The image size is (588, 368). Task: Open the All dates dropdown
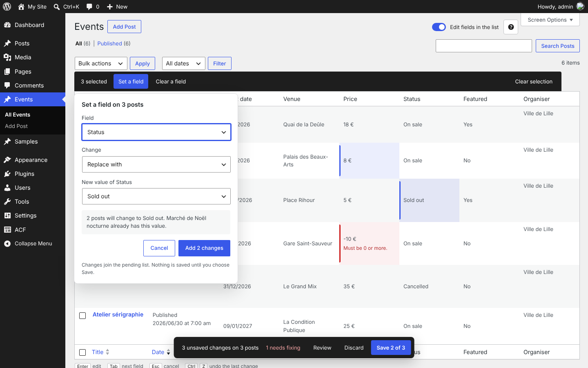pos(184,63)
